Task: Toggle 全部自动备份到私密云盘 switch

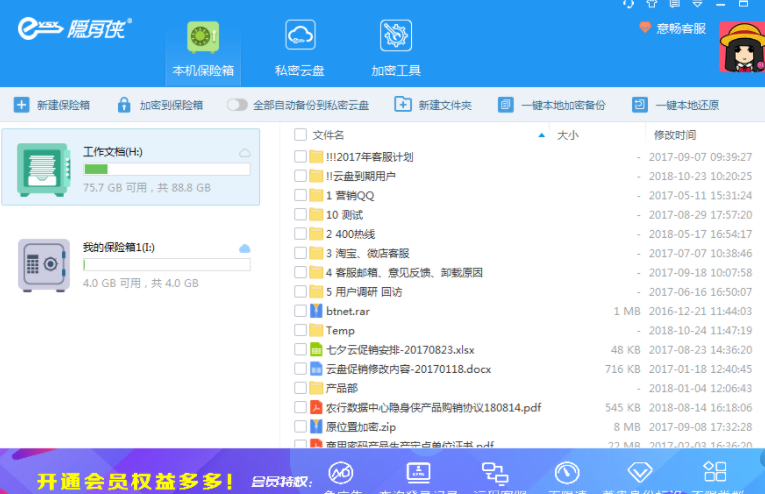Action: tap(237, 105)
